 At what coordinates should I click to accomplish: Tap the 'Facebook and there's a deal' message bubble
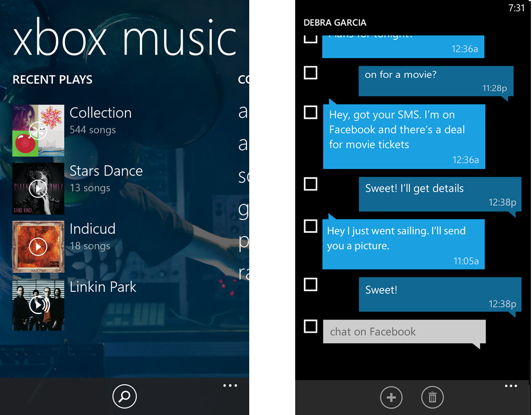(404, 137)
